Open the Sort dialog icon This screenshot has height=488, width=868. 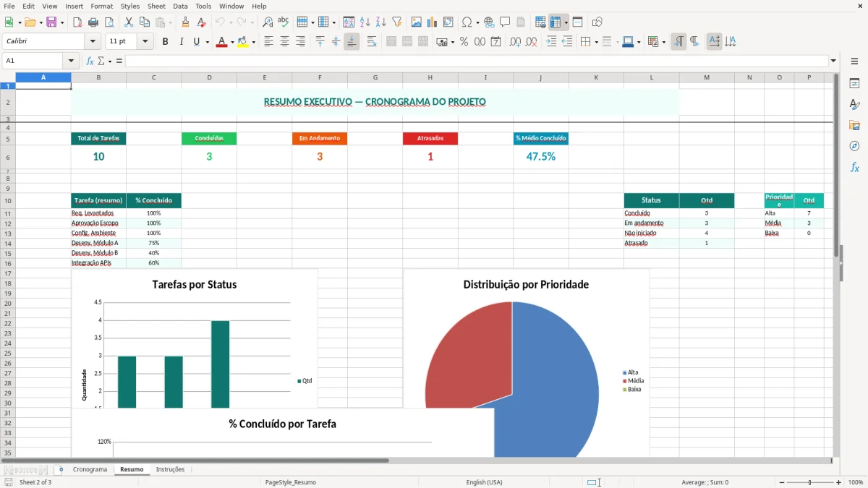click(x=349, y=22)
